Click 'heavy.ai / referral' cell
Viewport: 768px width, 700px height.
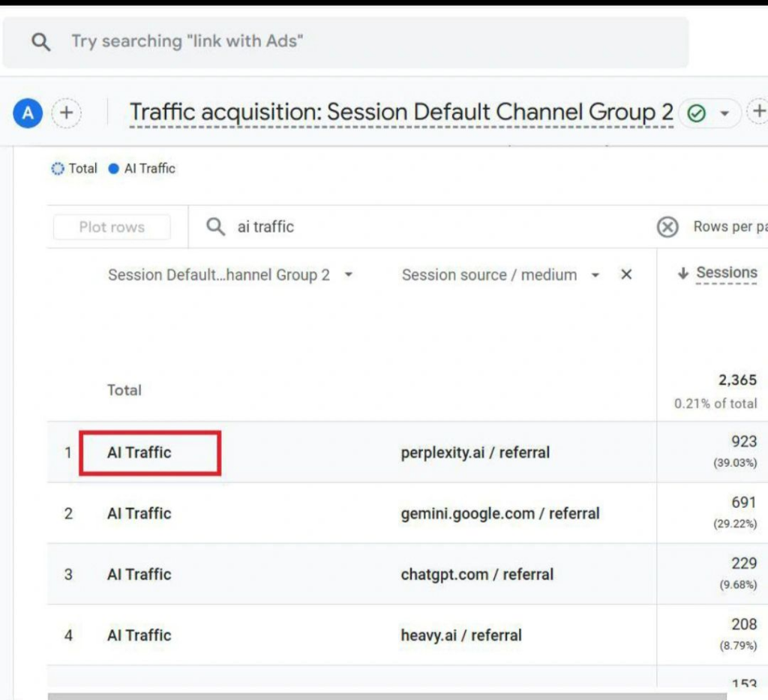461,635
